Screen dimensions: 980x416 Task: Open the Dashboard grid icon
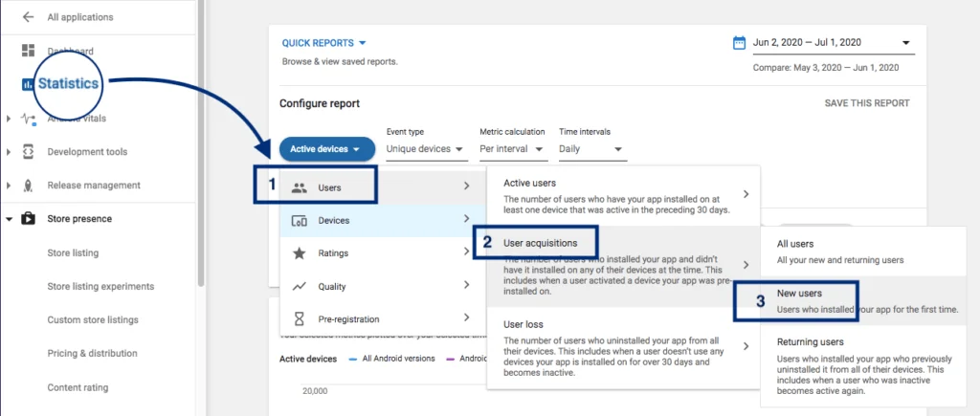(28, 51)
